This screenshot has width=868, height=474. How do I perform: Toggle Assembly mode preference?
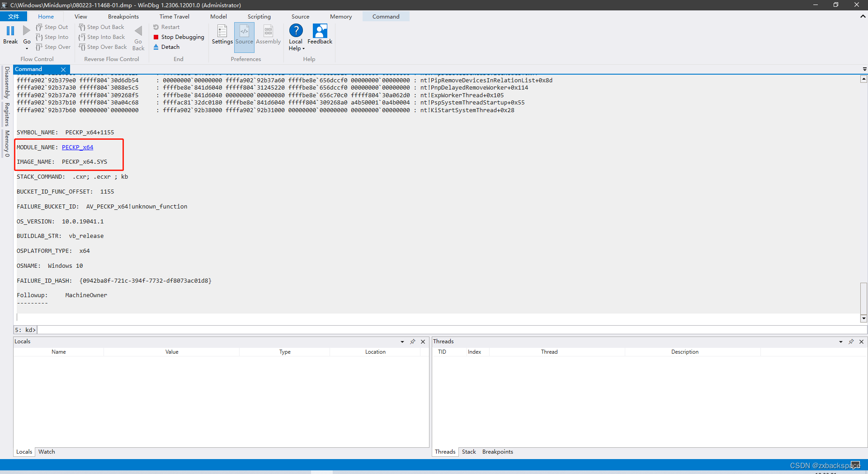(269, 35)
